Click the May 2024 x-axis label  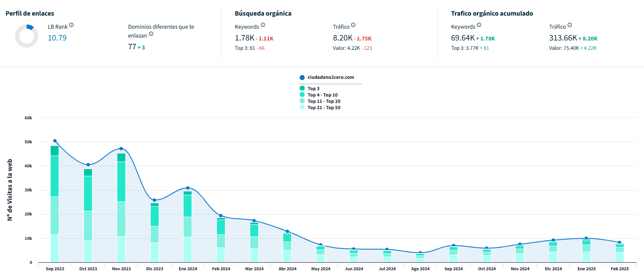[320, 269]
